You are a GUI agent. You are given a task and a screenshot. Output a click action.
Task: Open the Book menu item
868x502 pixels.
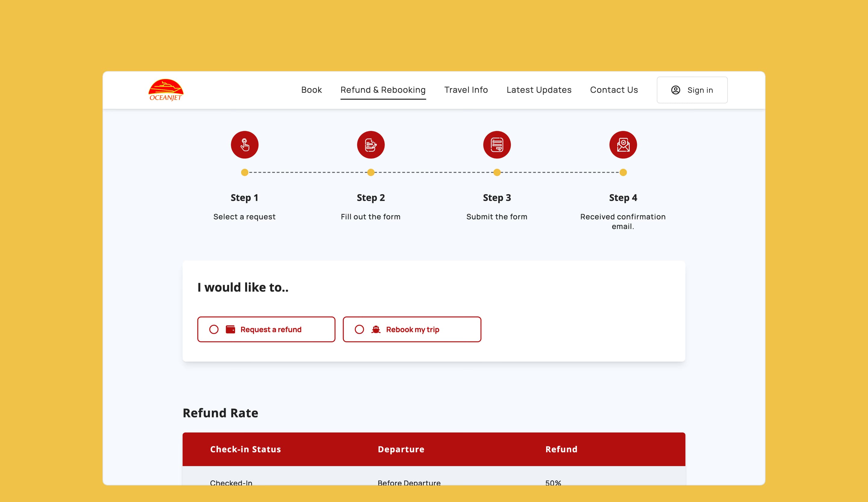click(311, 90)
